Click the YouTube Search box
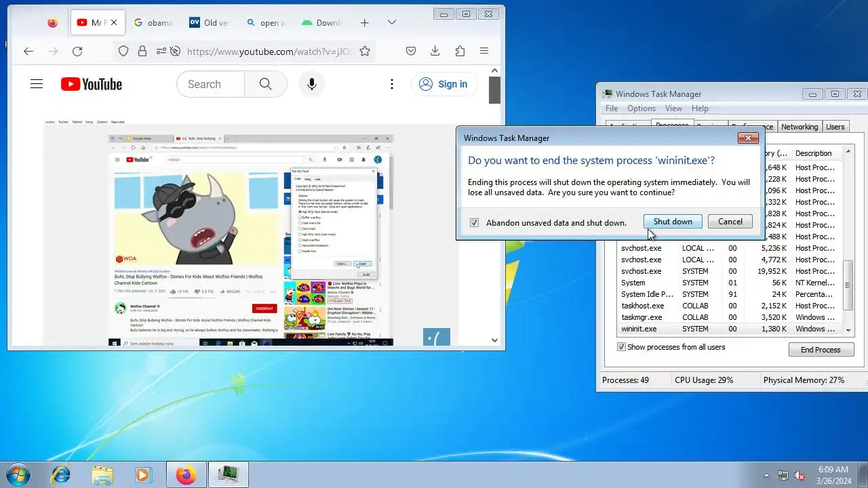Screen dimensions: 868x488 click(210, 84)
